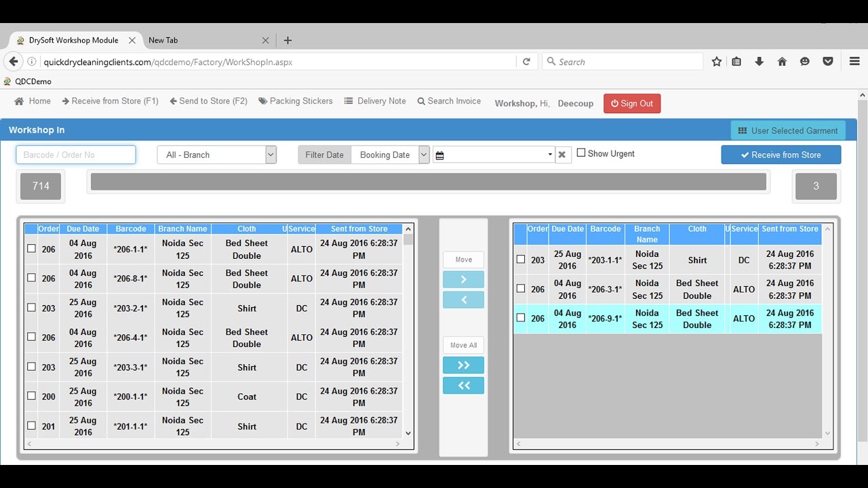Click the right table scroll-down arrow
This screenshot has height=488, width=868.
[827, 433]
